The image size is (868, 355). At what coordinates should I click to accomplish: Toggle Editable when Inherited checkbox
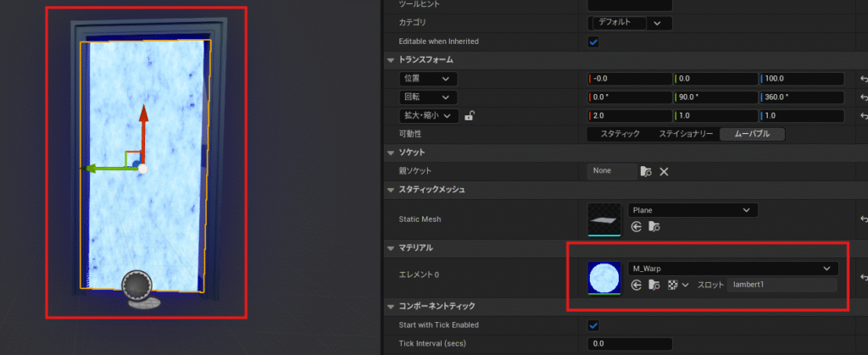point(593,42)
